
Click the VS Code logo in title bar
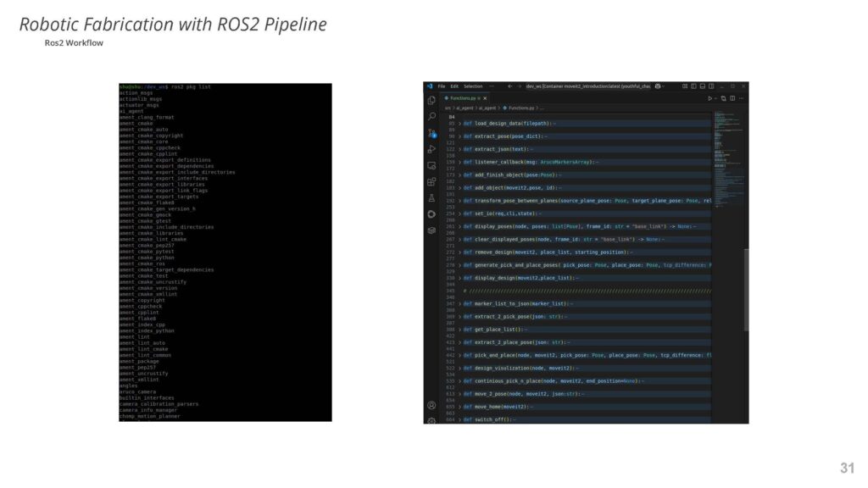(x=430, y=86)
